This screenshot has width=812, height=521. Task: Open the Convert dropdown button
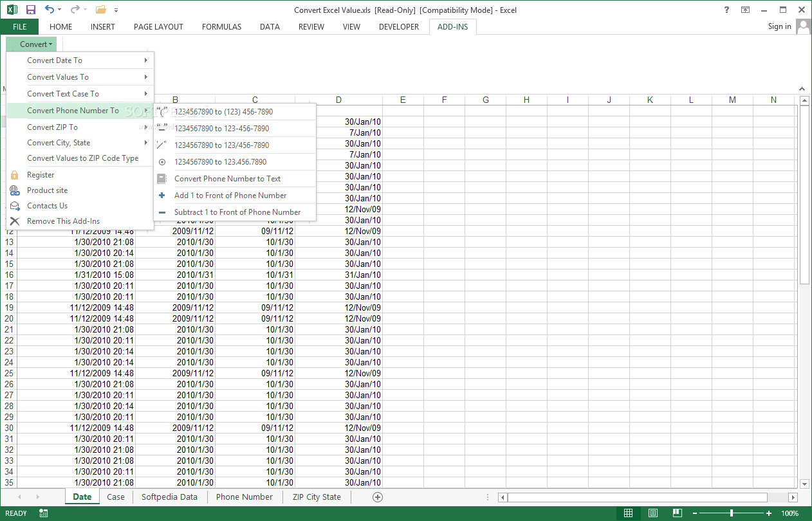click(x=32, y=44)
